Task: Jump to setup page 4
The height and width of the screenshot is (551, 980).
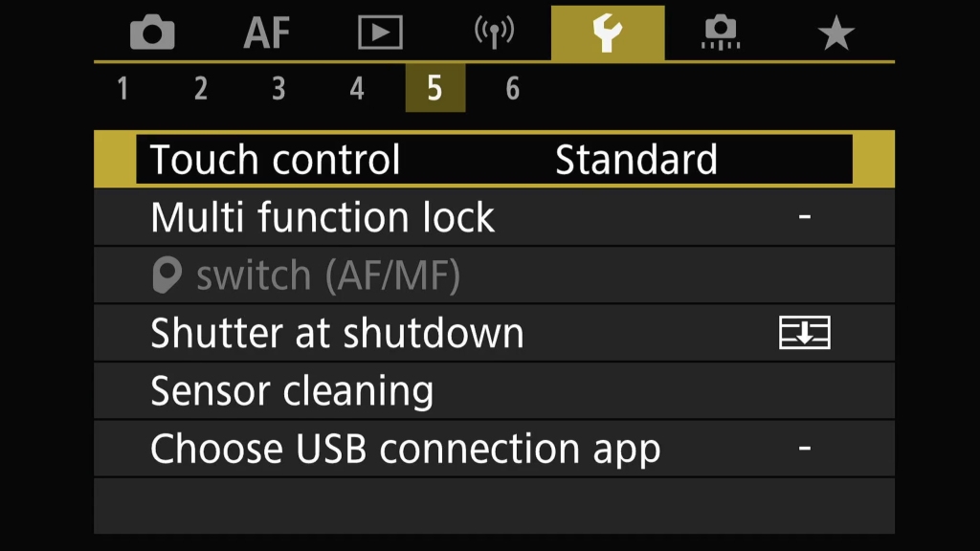Action: coord(357,88)
